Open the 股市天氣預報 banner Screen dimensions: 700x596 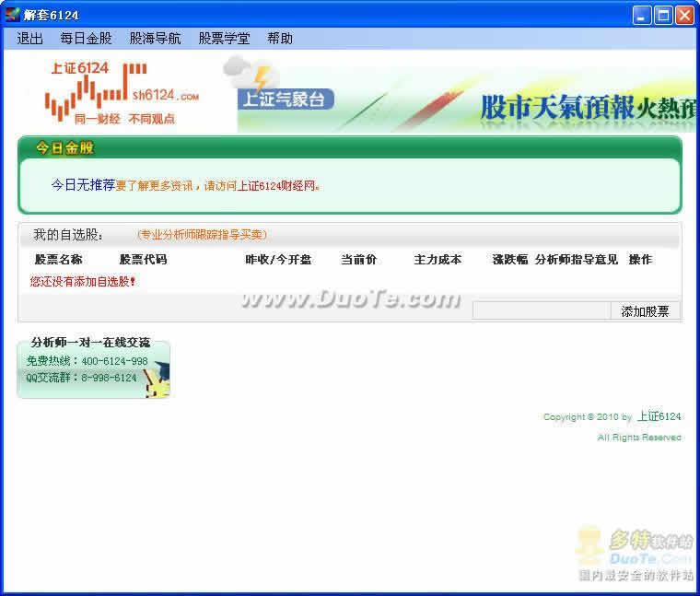coord(588,108)
